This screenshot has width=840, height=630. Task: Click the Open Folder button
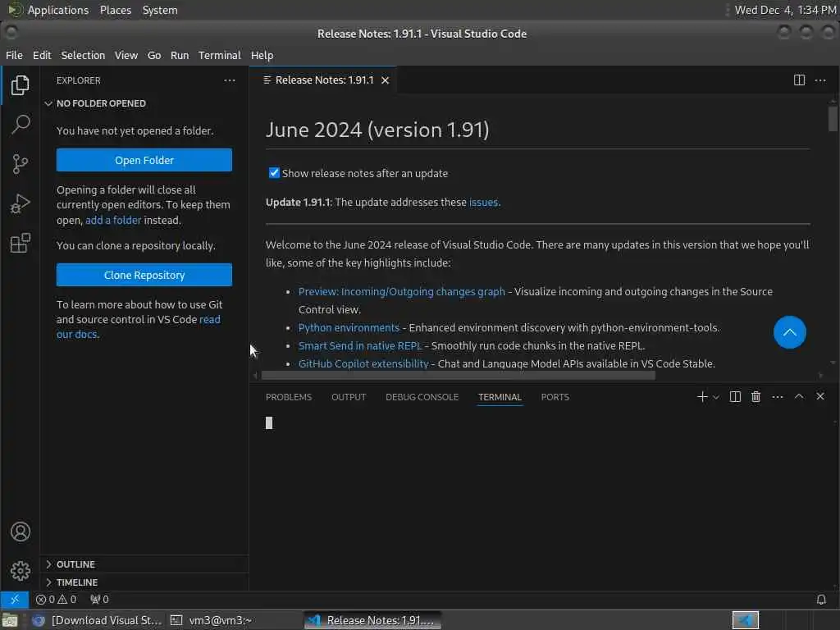point(144,160)
